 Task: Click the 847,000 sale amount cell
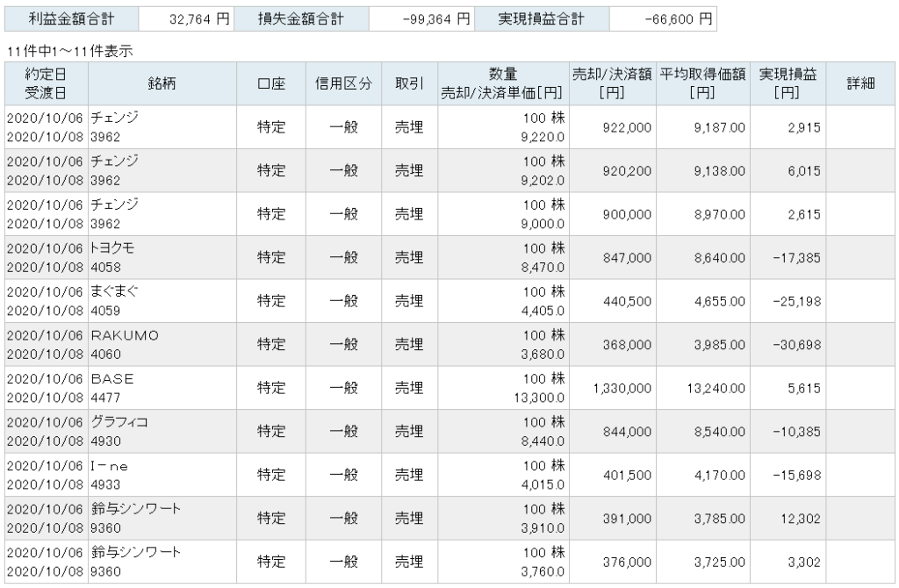click(x=612, y=258)
